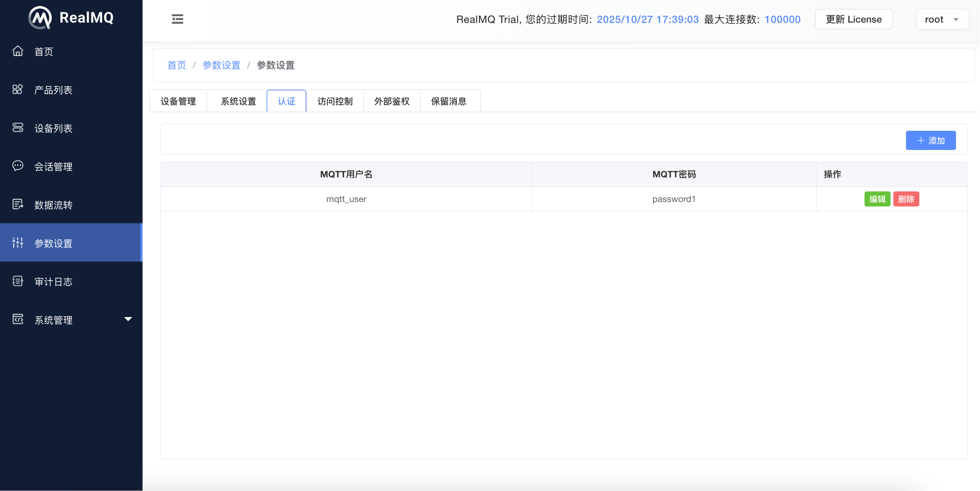This screenshot has width=980, height=491.
Task: Open 设备列表 in the sidebar
Action: (71, 128)
